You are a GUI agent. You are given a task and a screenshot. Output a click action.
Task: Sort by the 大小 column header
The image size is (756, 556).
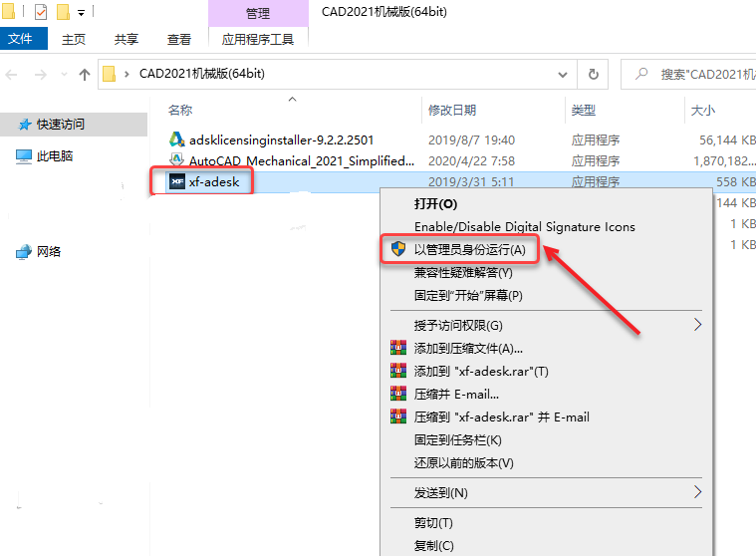point(703,111)
